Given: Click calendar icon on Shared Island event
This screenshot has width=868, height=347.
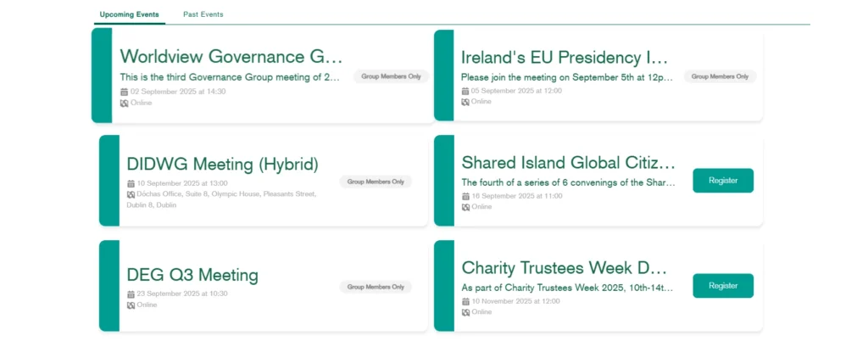Looking at the screenshot, I should [x=465, y=196].
